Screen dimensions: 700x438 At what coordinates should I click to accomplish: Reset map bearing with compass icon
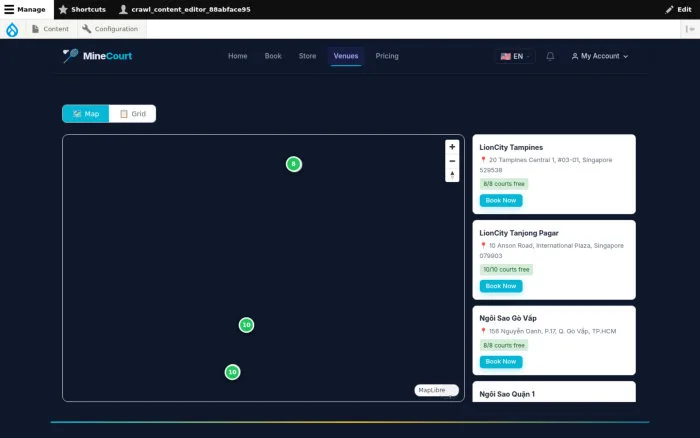pyautogui.click(x=452, y=175)
